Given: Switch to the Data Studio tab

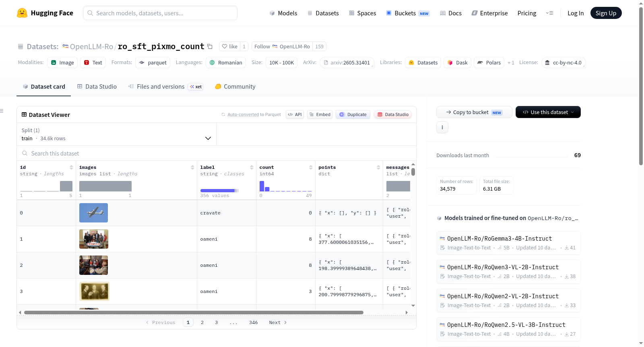Looking at the screenshot, I should pos(97,87).
